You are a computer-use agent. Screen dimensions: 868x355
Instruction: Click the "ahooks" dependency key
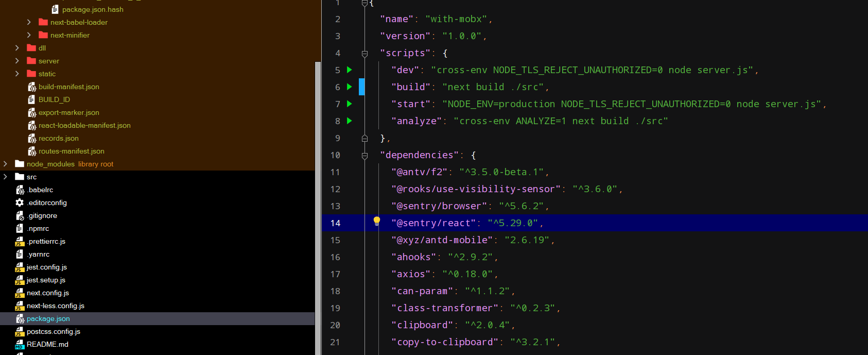coord(414,257)
